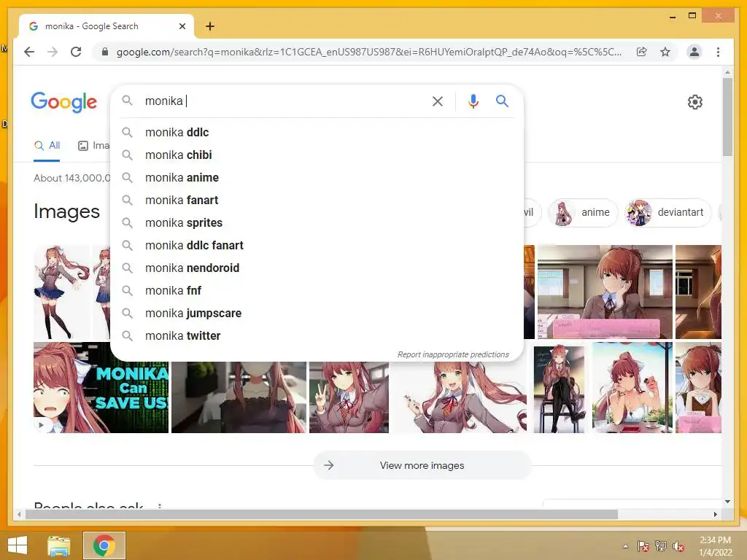
Task: Select suggestion monika sprites
Action: (317, 223)
